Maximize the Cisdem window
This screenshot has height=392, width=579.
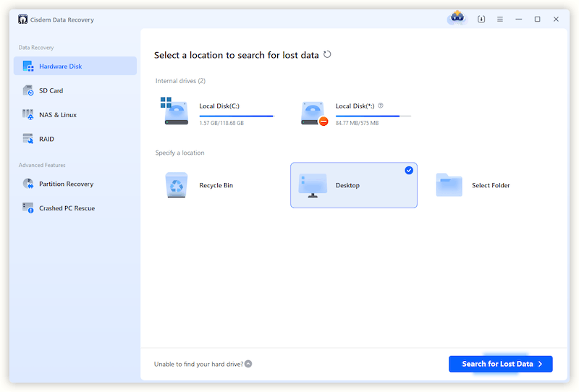[537, 20]
